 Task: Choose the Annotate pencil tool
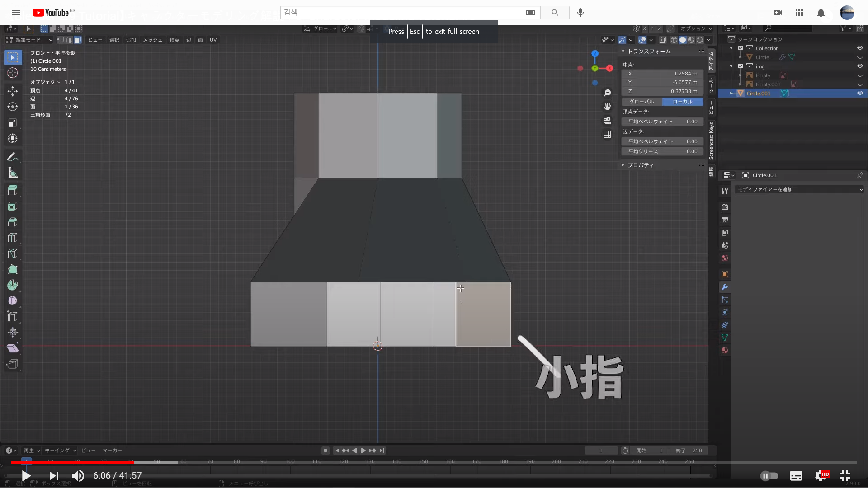click(x=13, y=157)
